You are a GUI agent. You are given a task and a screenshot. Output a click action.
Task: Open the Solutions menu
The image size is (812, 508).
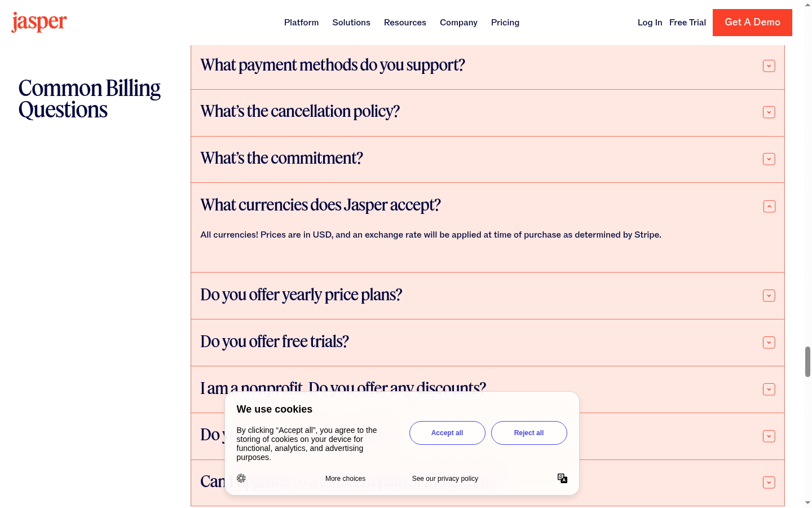(x=351, y=23)
